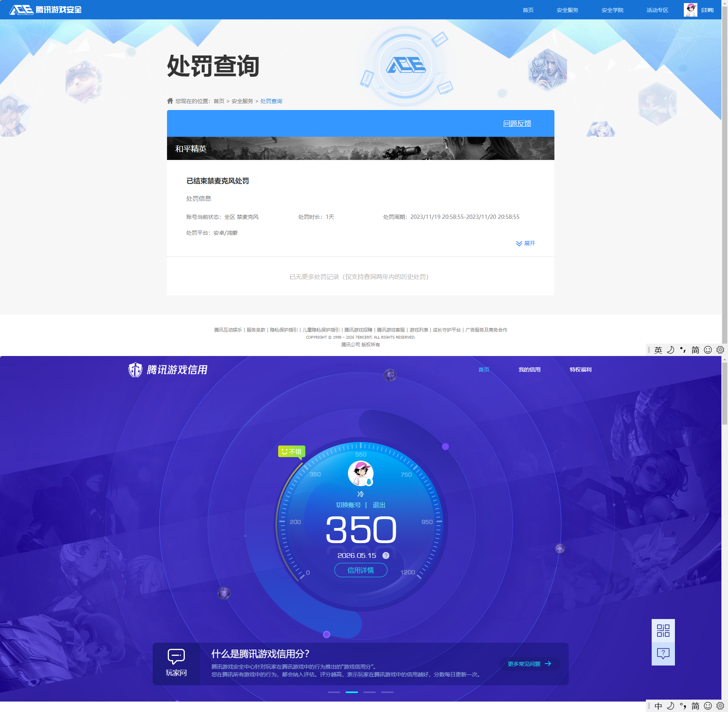Open the 问题反馈 feedback link
Viewport: 728px width, 712px height.
[x=517, y=124]
